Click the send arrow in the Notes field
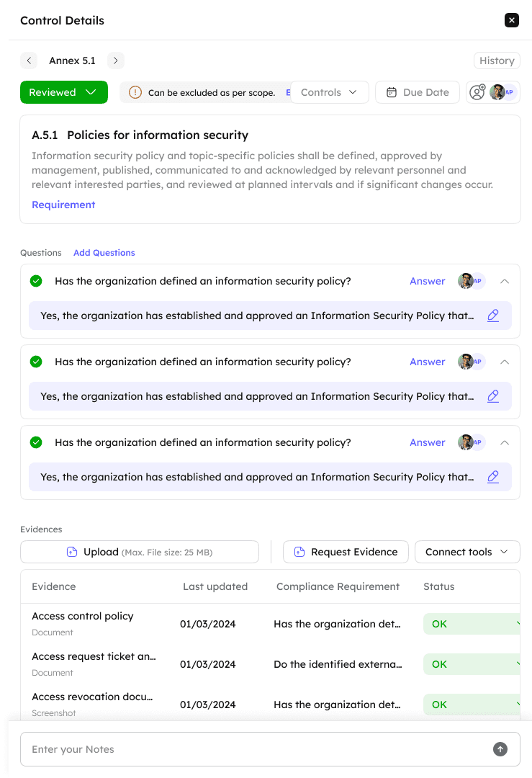This screenshot has height=778, width=532. coord(500,749)
